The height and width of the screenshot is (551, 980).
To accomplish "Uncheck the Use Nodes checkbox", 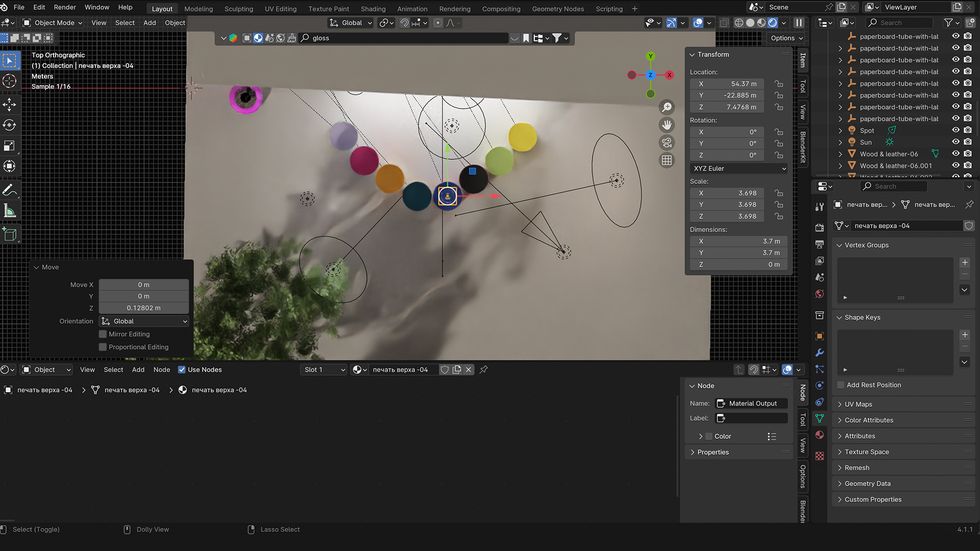I will tap(182, 370).
